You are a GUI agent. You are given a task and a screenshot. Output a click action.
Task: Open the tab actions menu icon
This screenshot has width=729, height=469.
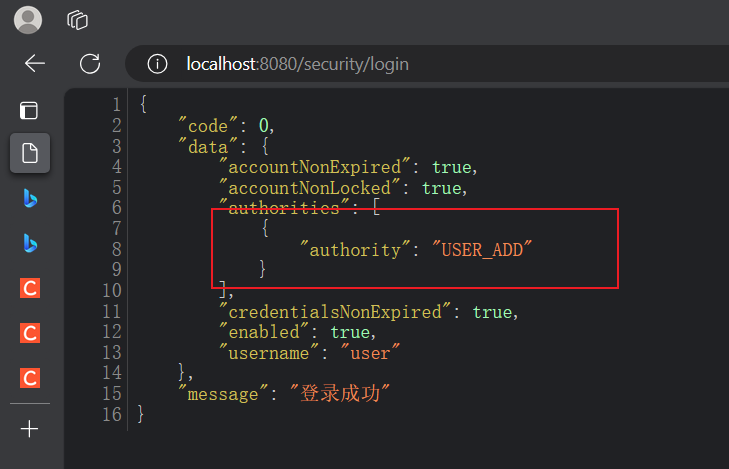77,19
